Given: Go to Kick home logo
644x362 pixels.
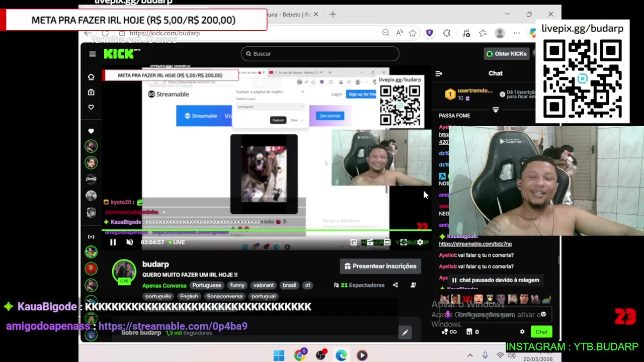Looking at the screenshot, I should tap(121, 54).
